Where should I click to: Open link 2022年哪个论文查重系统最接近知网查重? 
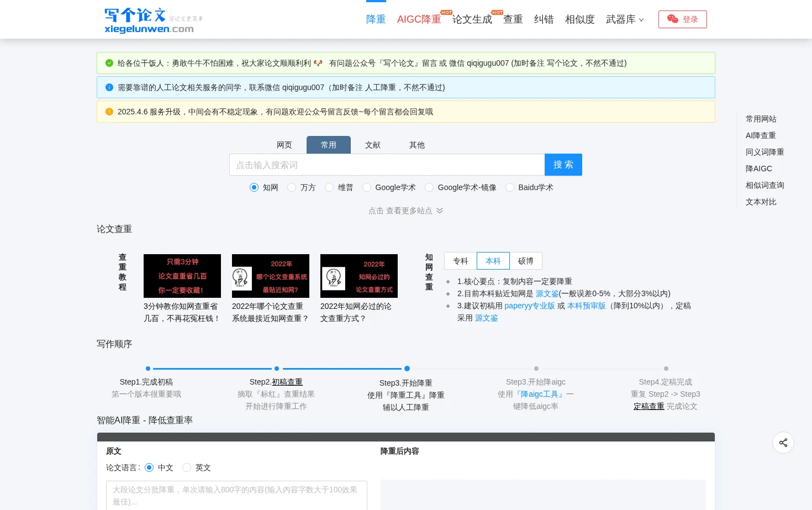click(270, 312)
